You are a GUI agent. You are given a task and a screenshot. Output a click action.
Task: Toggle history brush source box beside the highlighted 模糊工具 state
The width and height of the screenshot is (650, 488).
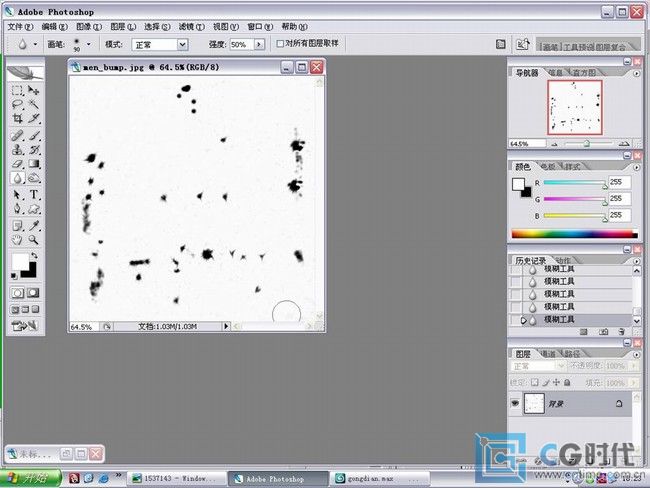click(515, 320)
